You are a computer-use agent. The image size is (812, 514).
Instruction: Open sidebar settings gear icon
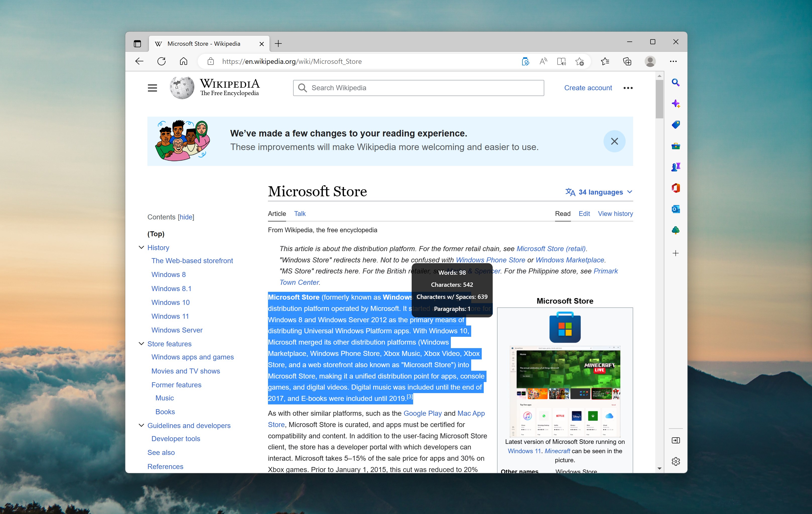[675, 461]
